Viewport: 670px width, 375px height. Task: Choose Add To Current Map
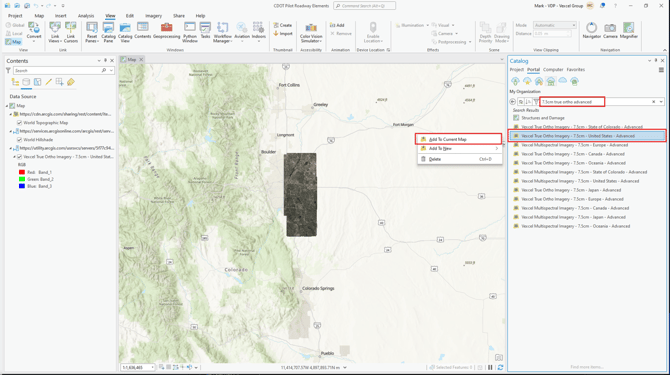[458, 139]
